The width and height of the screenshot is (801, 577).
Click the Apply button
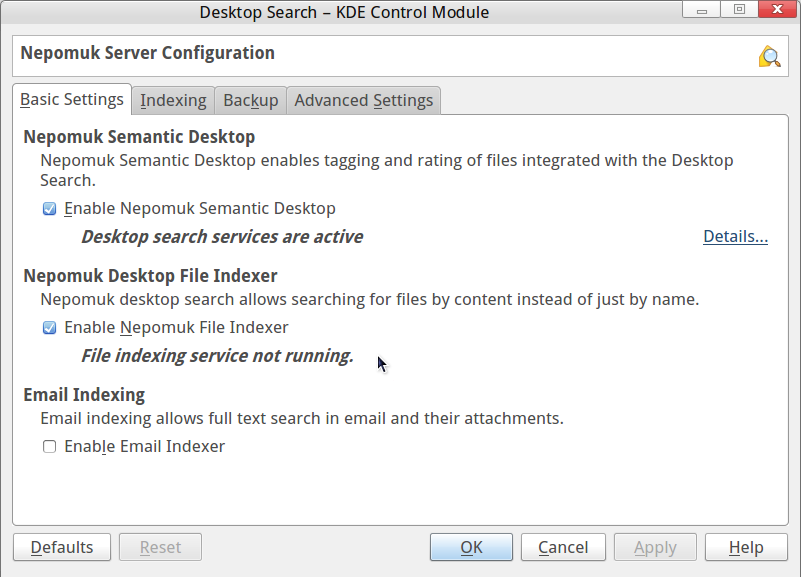click(x=655, y=547)
